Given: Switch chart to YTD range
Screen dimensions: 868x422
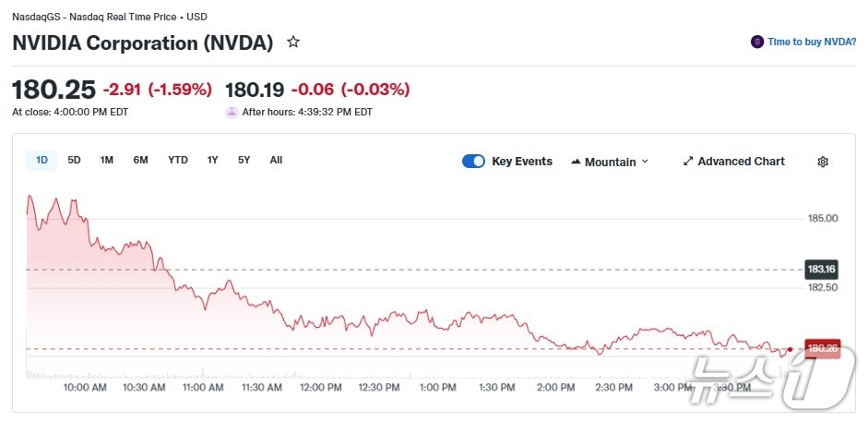Looking at the screenshot, I should pyautogui.click(x=178, y=160).
